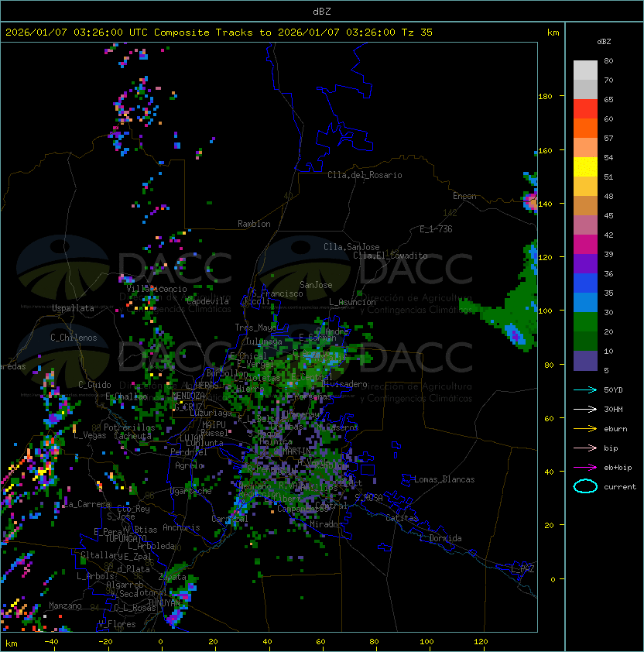Click the 'Tz 35' text in header
This screenshot has width=644, height=652.
(417, 33)
